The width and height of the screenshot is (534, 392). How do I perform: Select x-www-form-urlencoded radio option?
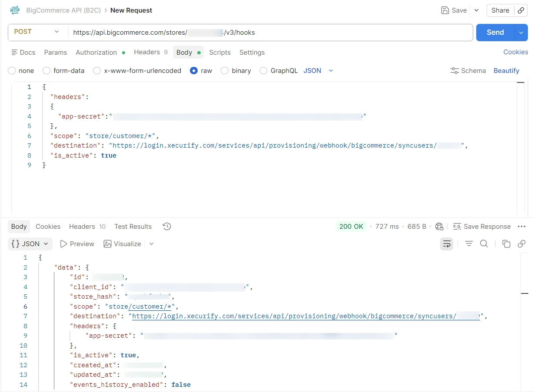click(97, 71)
